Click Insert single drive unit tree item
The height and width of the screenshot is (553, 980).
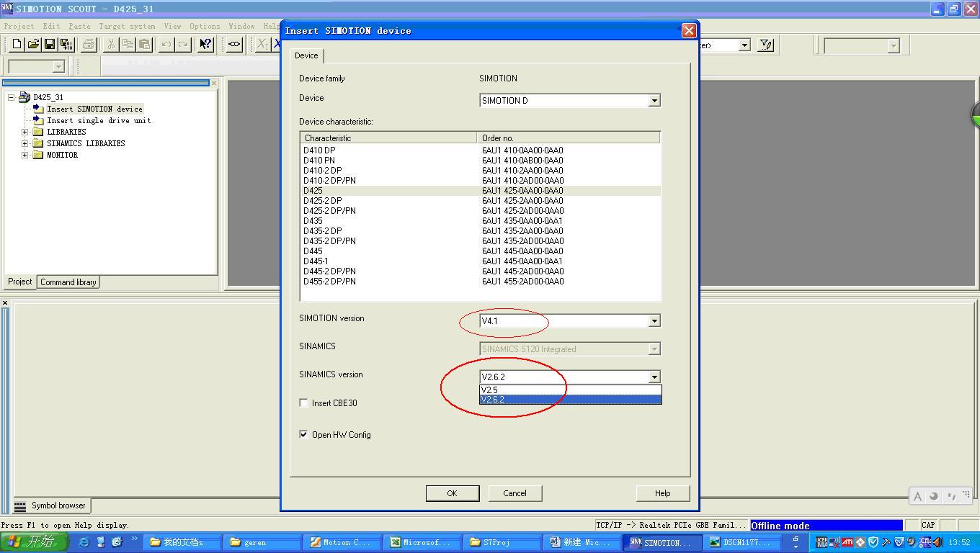point(99,120)
